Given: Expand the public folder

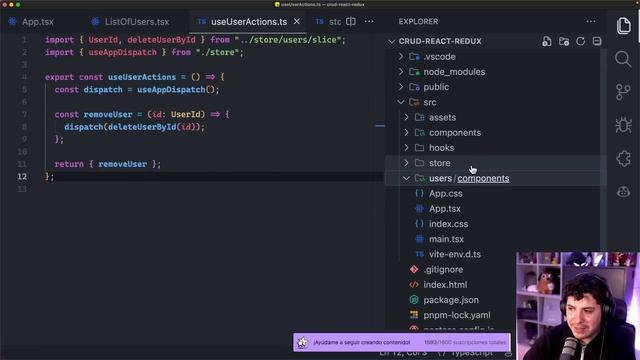Looking at the screenshot, I should tap(436, 87).
